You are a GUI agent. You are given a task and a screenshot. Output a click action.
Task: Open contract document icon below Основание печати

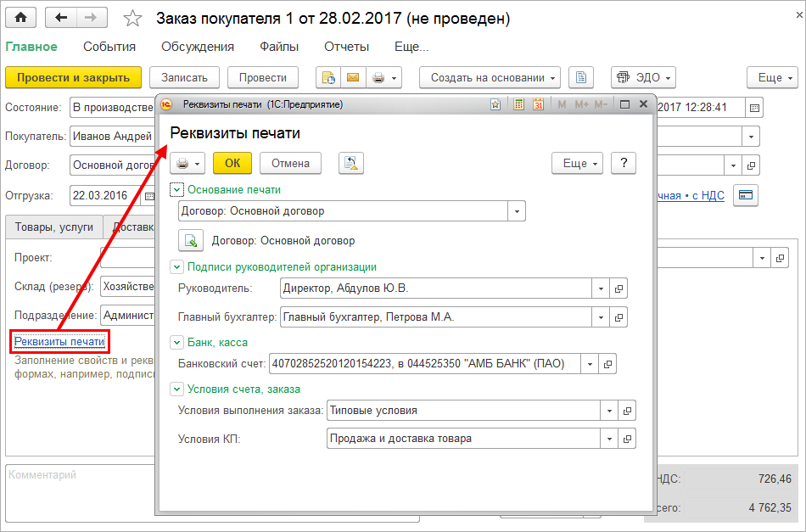(x=191, y=241)
